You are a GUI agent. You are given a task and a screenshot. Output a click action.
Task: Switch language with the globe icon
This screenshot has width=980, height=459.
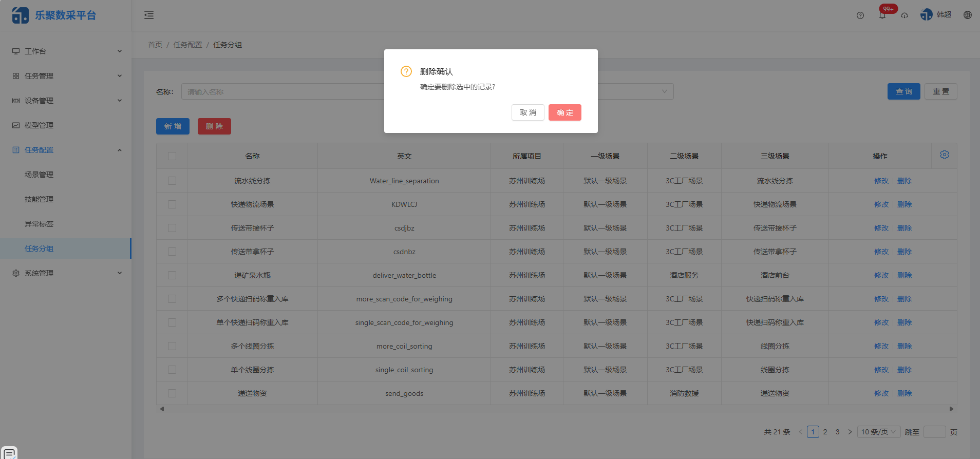tap(968, 15)
